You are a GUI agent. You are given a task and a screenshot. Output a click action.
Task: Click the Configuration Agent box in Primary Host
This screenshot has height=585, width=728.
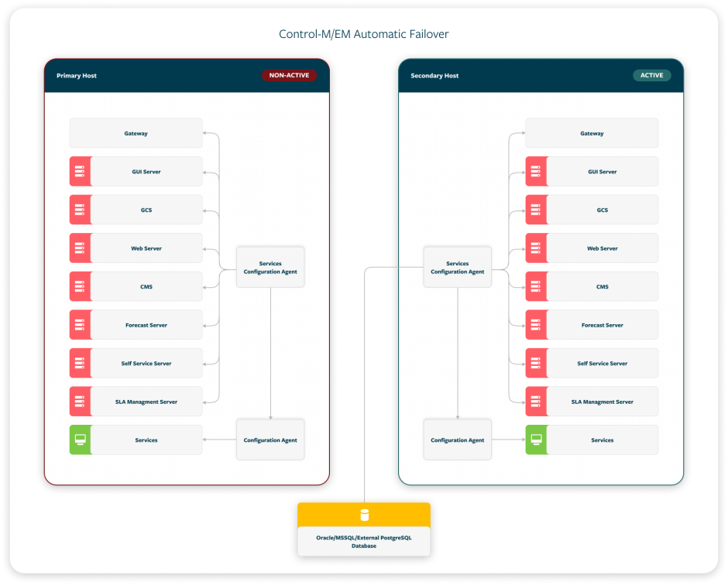click(x=270, y=440)
